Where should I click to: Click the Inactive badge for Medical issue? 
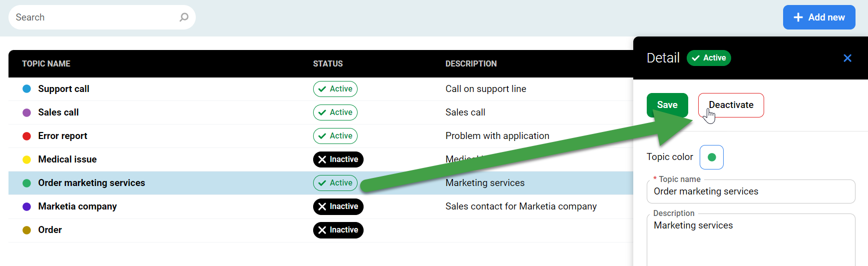pos(338,159)
